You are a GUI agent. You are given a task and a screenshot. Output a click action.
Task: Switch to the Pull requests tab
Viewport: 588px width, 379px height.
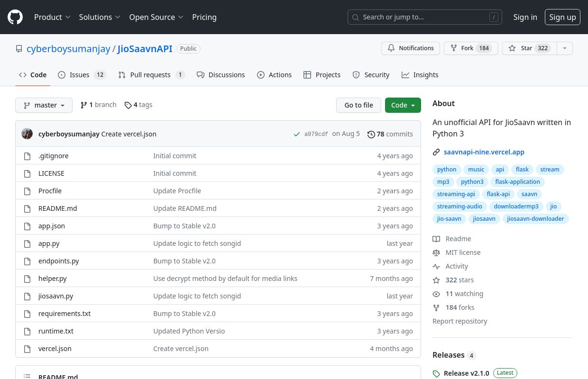(x=151, y=75)
